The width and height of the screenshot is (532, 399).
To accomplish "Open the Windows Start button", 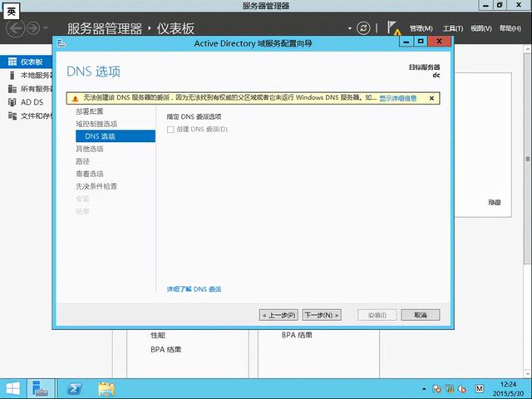I will point(12,389).
